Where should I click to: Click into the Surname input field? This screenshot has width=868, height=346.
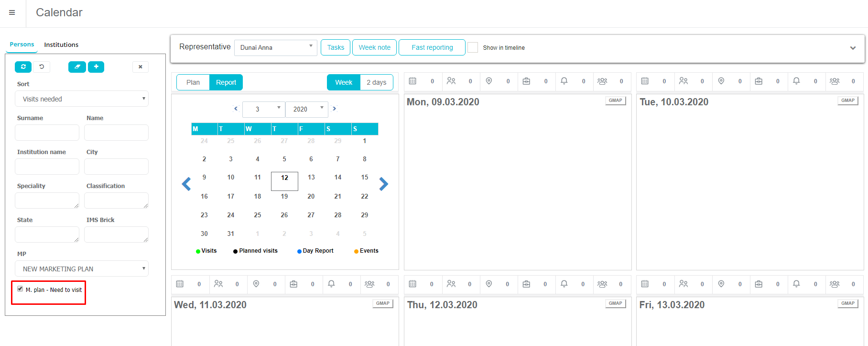(47, 133)
